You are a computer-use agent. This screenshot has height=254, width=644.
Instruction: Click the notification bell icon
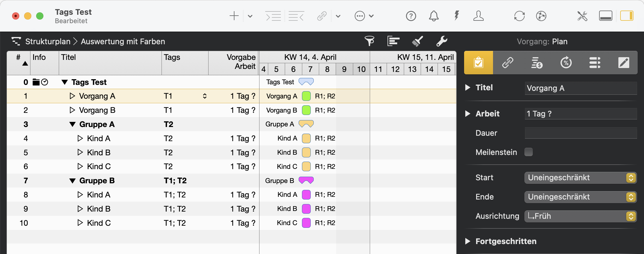tap(434, 16)
